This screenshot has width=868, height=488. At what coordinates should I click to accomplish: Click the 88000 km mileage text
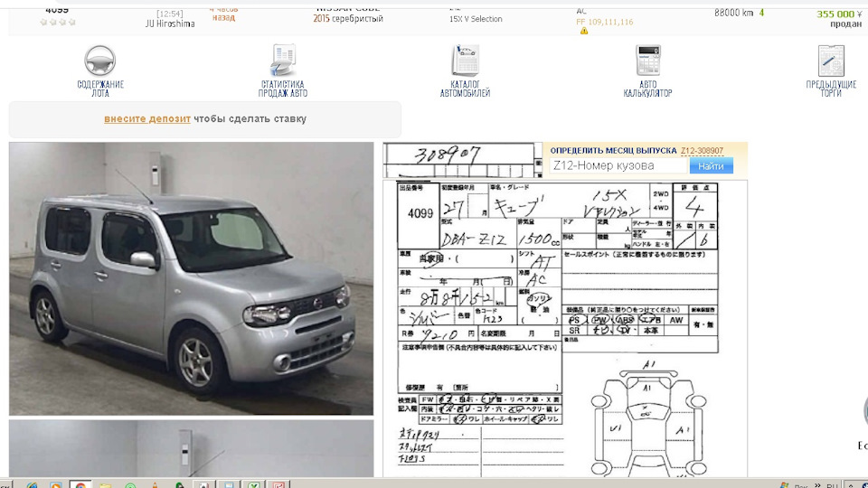point(734,13)
